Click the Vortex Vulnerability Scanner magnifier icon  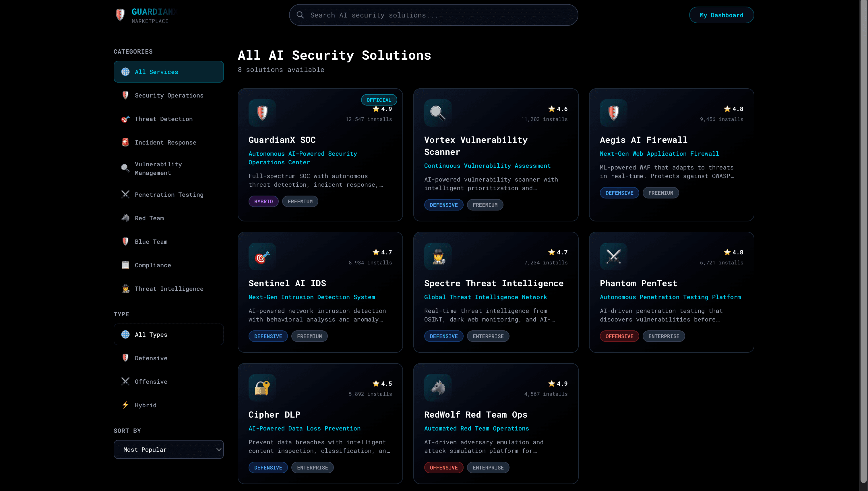coord(438,113)
